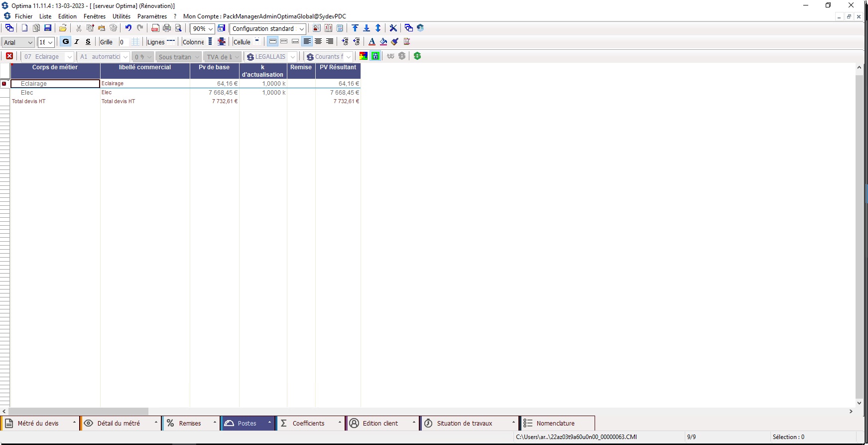This screenshot has height=445, width=868.
Task: Click the cut scissors icon
Action: coord(78,28)
